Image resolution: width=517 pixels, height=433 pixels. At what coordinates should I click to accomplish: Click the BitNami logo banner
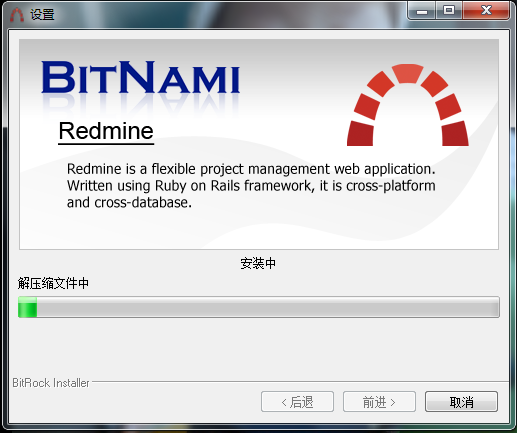(x=140, y=77)
